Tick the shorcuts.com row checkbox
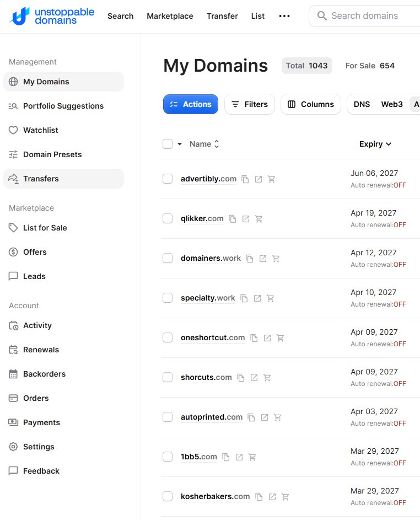The height and width of the screenshot is (520, 420). pyautogui.click(x=168, y=377)
